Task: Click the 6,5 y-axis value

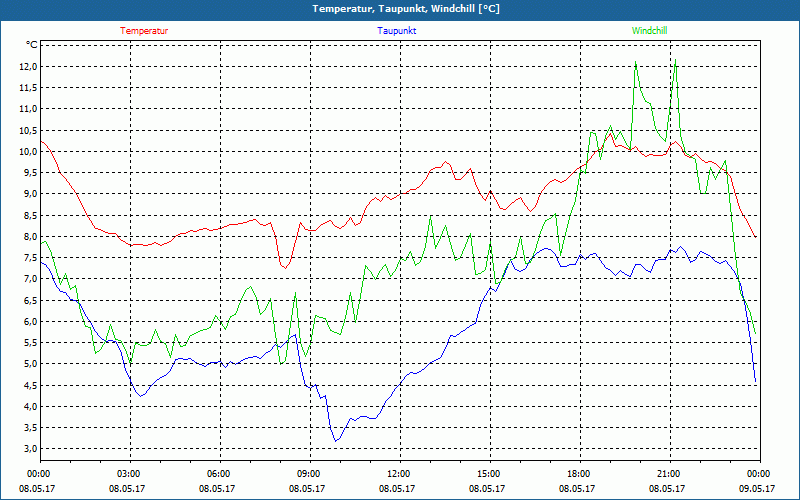Action: tap(31, 300)
